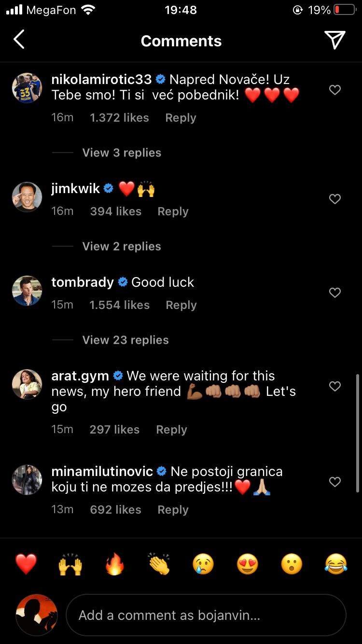
Task: Tap the clapping hands quick emoji
Action: (159, 564)
